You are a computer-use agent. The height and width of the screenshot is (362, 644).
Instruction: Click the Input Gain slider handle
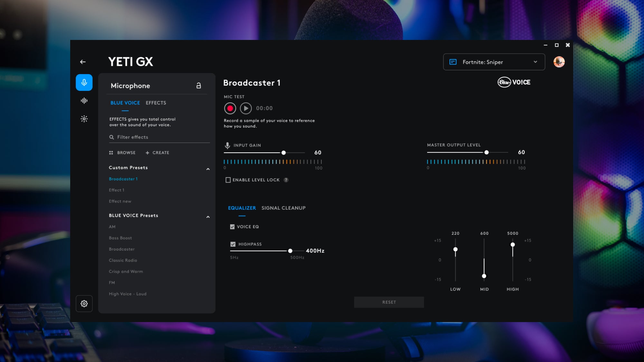[x=284, y=153]
